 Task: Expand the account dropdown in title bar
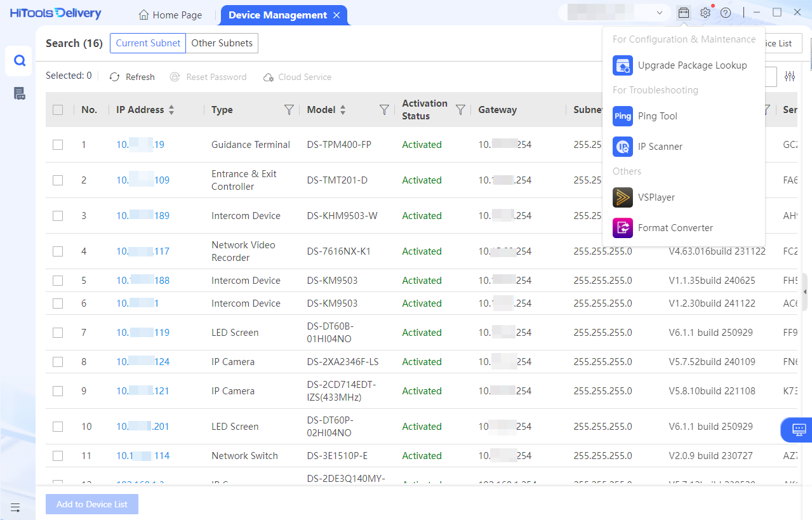tap(660, 13)
